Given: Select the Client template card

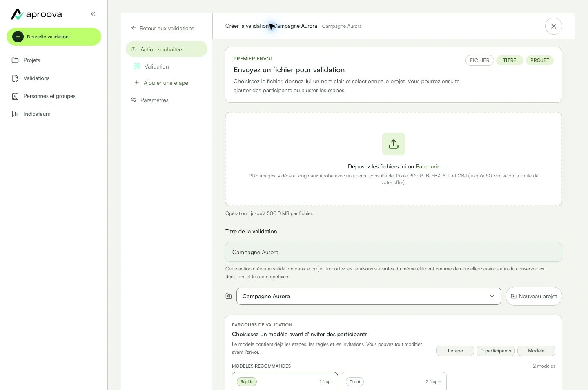Looking at the screenshot, I should [394, 381].
